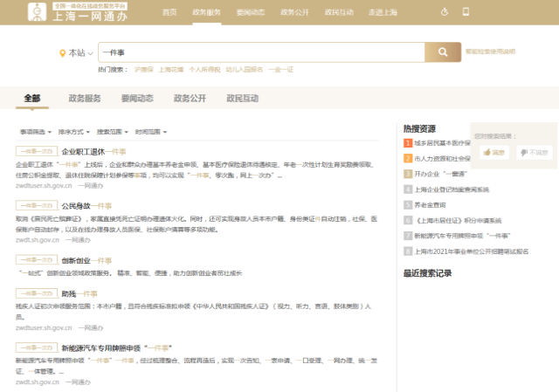This screenshot has height=392, width=559.
Task: Click the location pin beside 本站
Action: [x=62, y=53]
